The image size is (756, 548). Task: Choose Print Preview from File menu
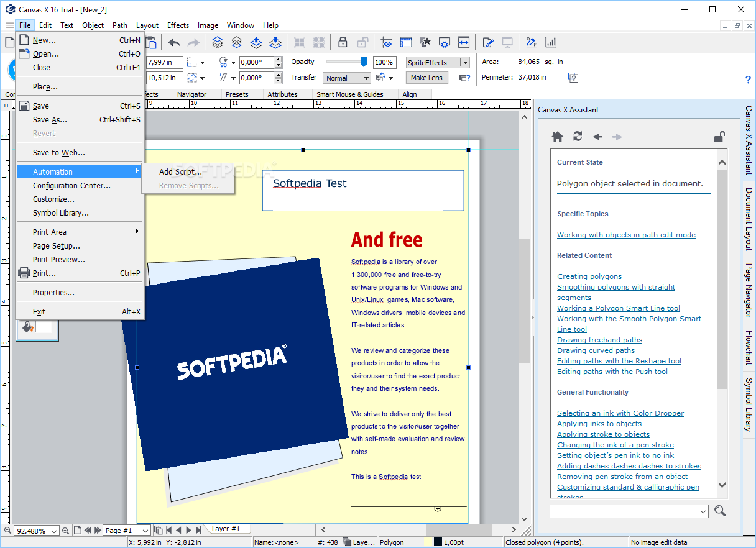click(x=80, y=260)
